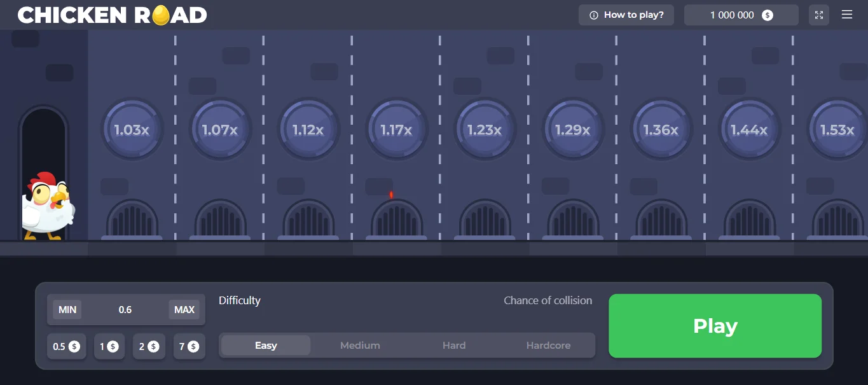
Task: Set difficulty to Hard
Action: coord(454,346)
